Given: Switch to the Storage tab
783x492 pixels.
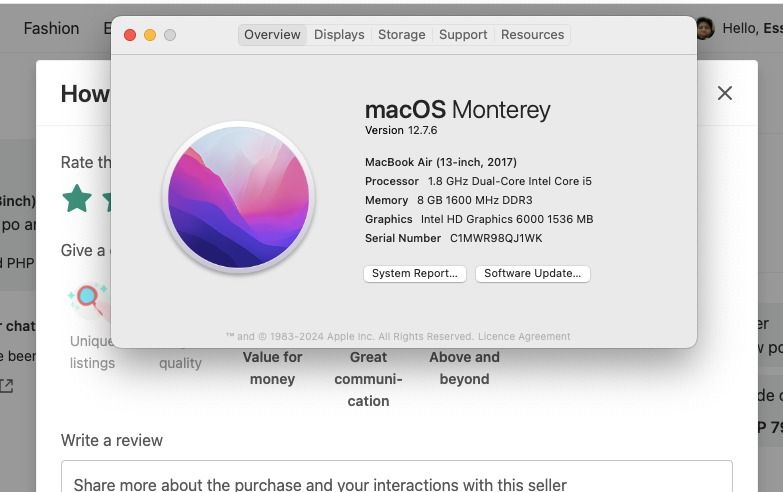Looking at the screenshot, I should click(x=401, y=34).
